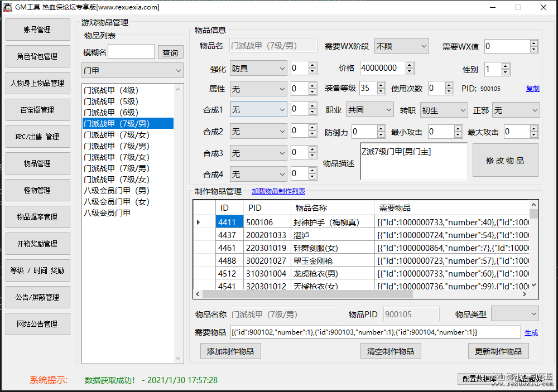Viewport: 558px width, 392px height.
Task: Click 更新制作物品 button
Action: coord(498,351)
